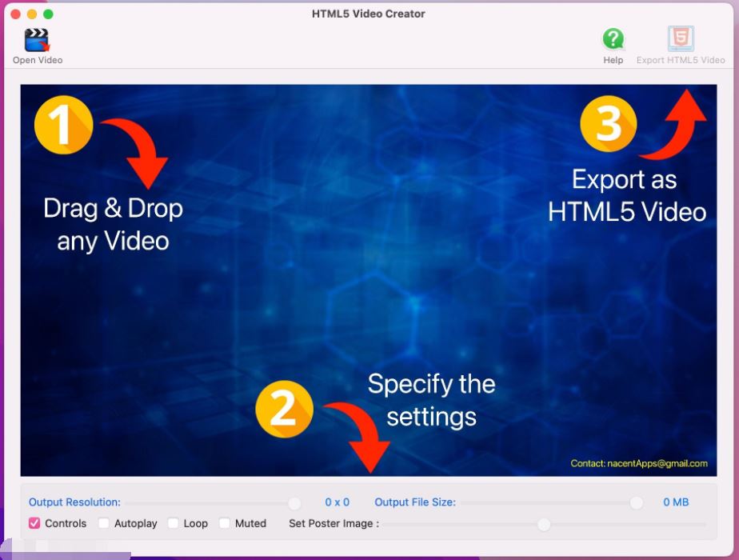The height and width of the screenshot is (560, 739).
Task: Click the Export HTML5 Video icon
Action: pyautogui.click(x=681, y=38)
